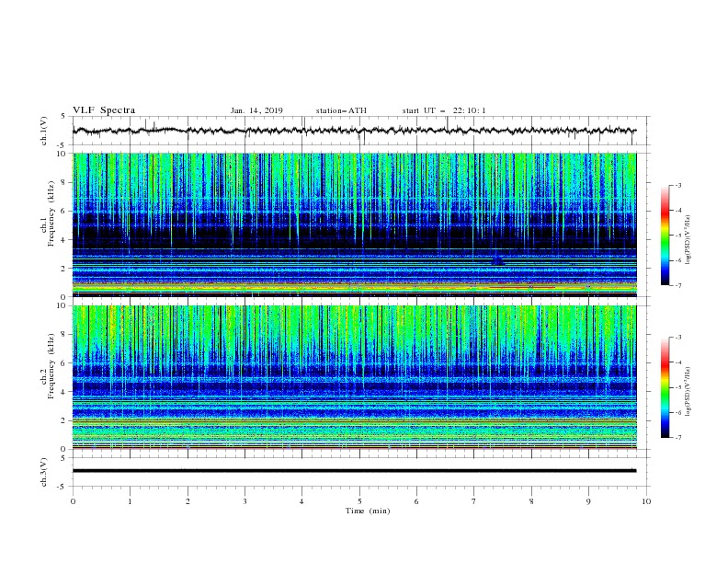The width and height of the screenshot is (728, 563).
Task: Click the dark blob near 7.4 min in ch.1 spectrogram
Action: click(x=497, y=260)
